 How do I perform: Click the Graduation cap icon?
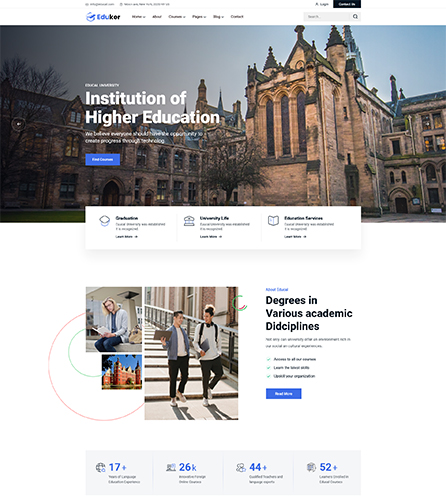[105, 221]
